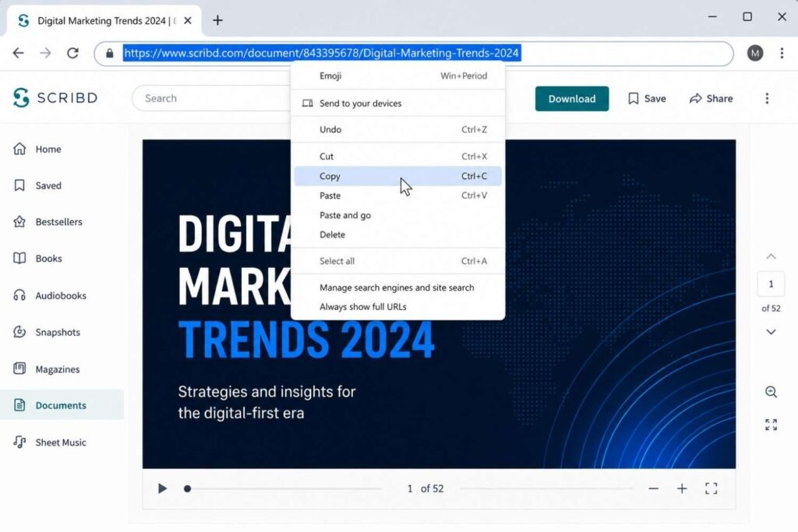Viewport: 798px width, 532px height.
Task: Open the Chrome three-dot menu
Action: coord(782,53)
